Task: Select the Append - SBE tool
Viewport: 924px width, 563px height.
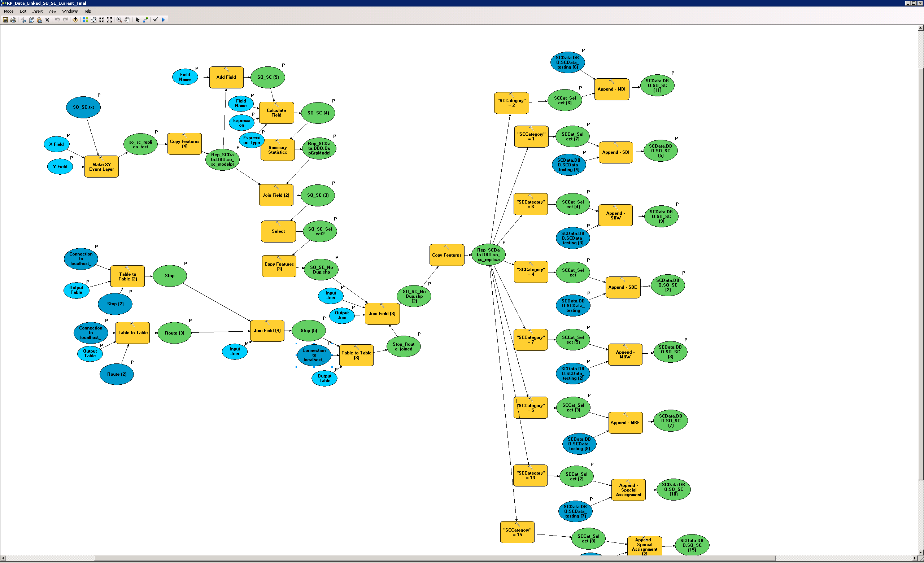Action: click(x=623, y=287)
